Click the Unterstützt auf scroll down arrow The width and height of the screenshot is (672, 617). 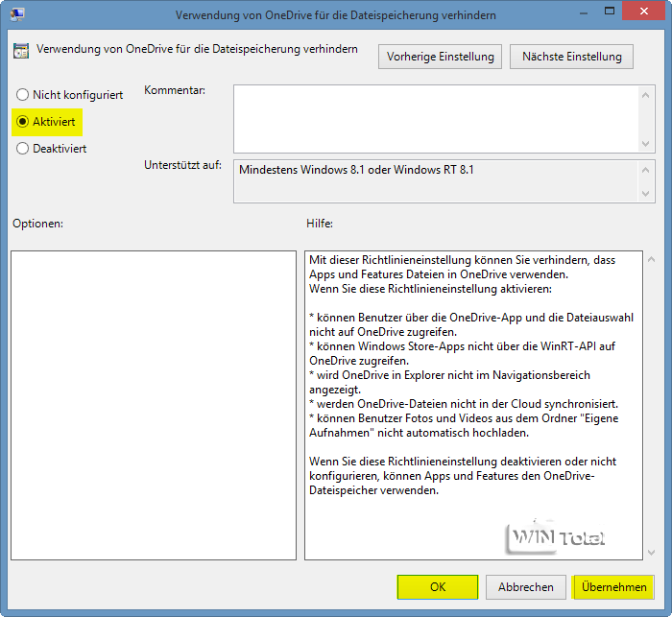coord(646,194)
